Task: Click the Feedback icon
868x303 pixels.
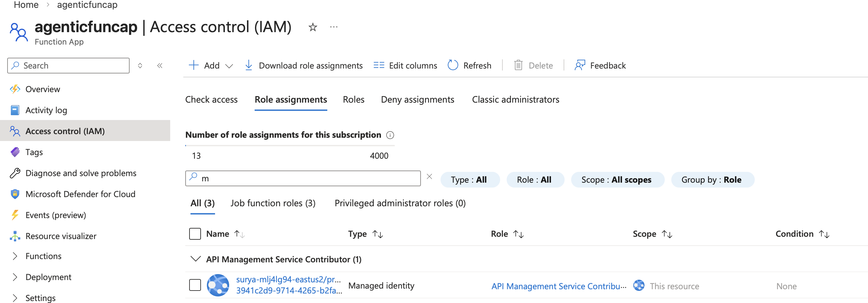Action: point(580,65)
